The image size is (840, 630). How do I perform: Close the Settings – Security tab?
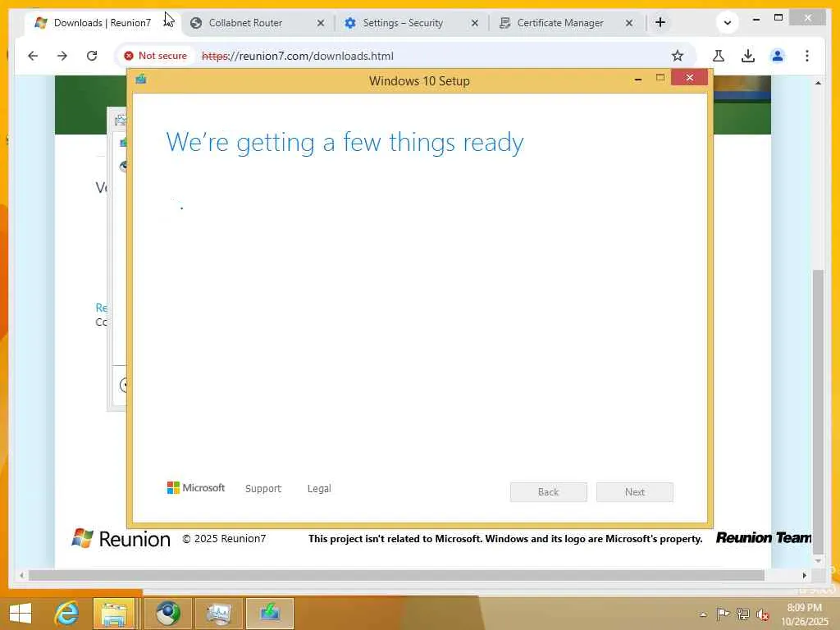475,23
